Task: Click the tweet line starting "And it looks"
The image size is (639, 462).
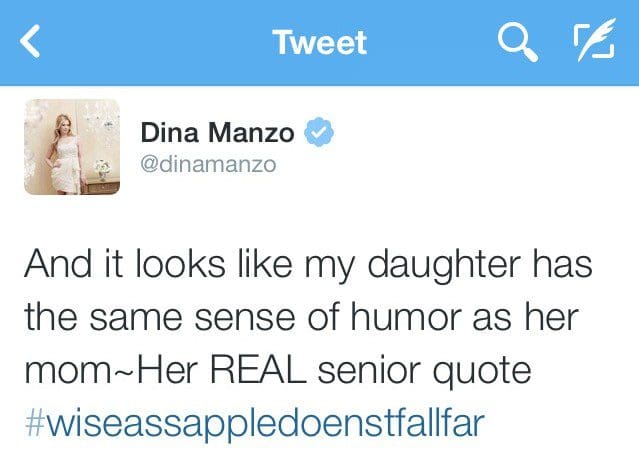Action: pyautogui.click(x=308, y=265)
